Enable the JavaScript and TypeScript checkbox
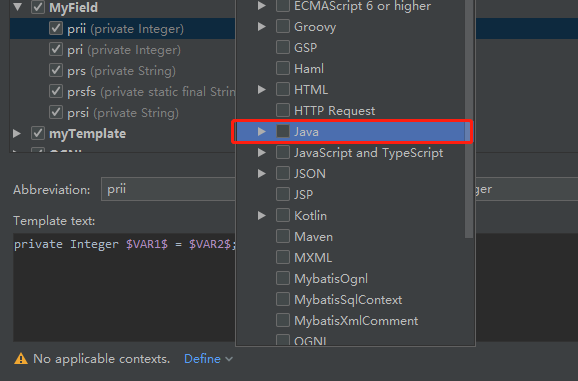This screenshot has height=381, width=578. 283,153
